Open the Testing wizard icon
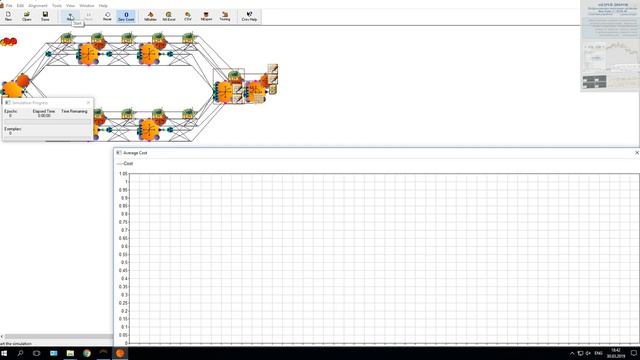The width and height of the screenshot is (640, 360). point(225,16)
